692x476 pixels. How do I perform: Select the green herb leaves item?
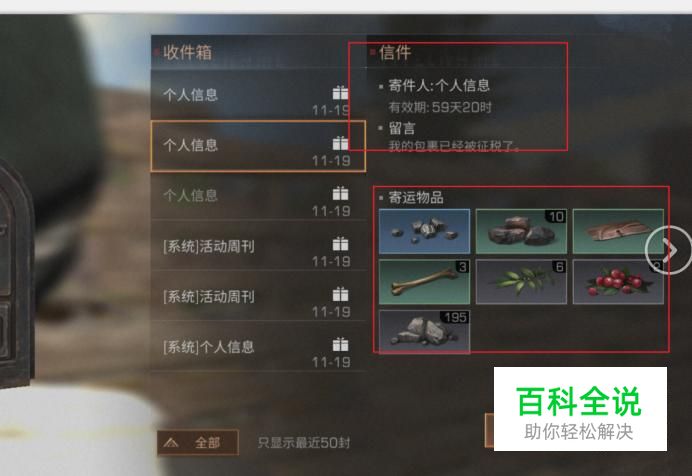tap(521, 282)
